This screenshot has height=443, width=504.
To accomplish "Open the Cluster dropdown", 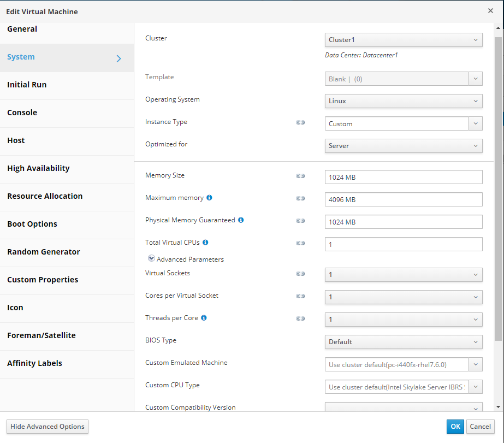I will [x=404, y=40].
